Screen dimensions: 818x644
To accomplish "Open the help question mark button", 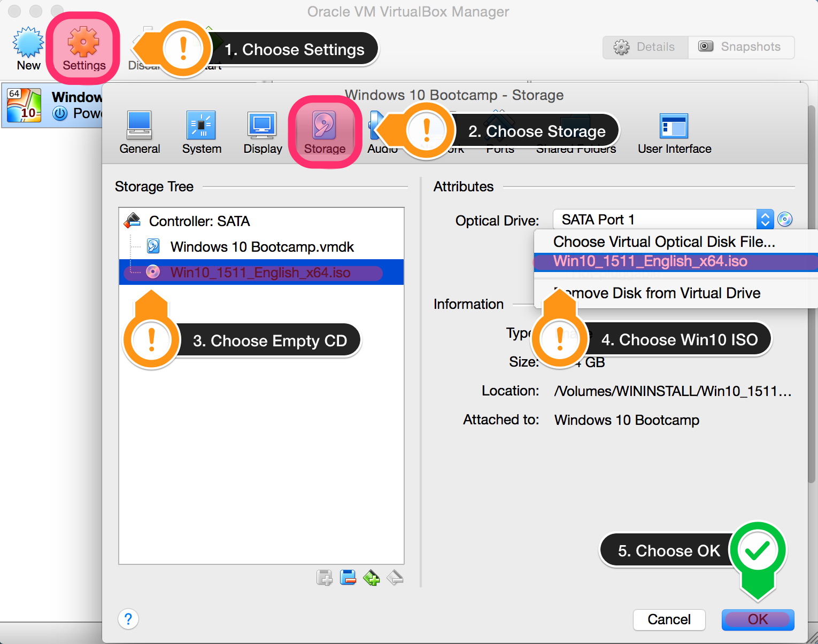I will point(128,619).
